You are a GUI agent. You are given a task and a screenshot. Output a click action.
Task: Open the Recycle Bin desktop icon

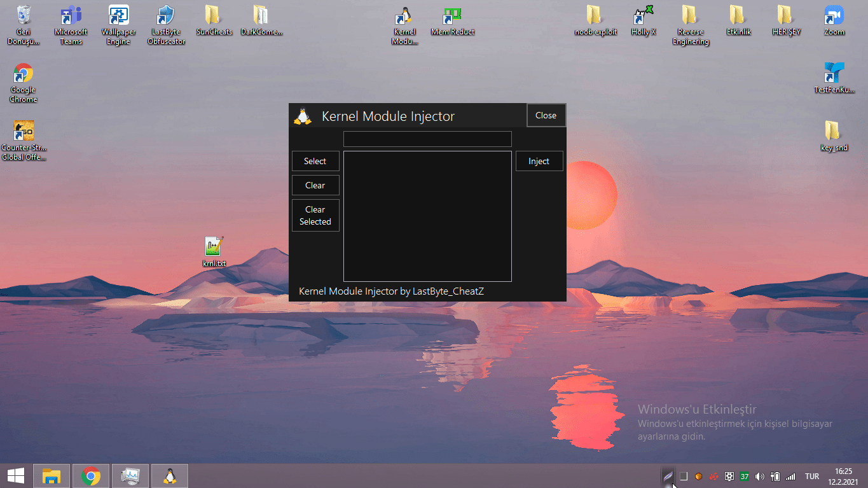click(x=24, y=25)
